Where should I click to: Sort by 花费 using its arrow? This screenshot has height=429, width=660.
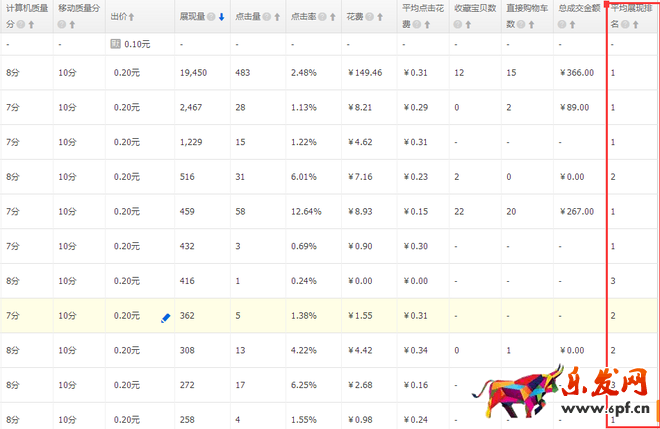coord(378,17)
